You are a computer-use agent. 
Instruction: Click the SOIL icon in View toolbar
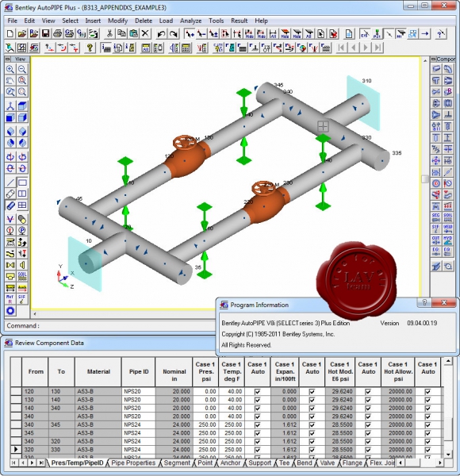coord(22,276)
